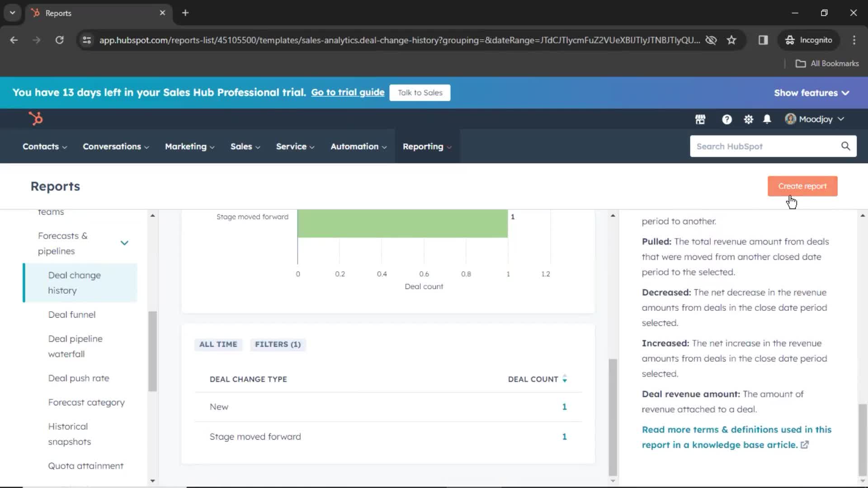Open the Notifications panel icon

(768, 118)
